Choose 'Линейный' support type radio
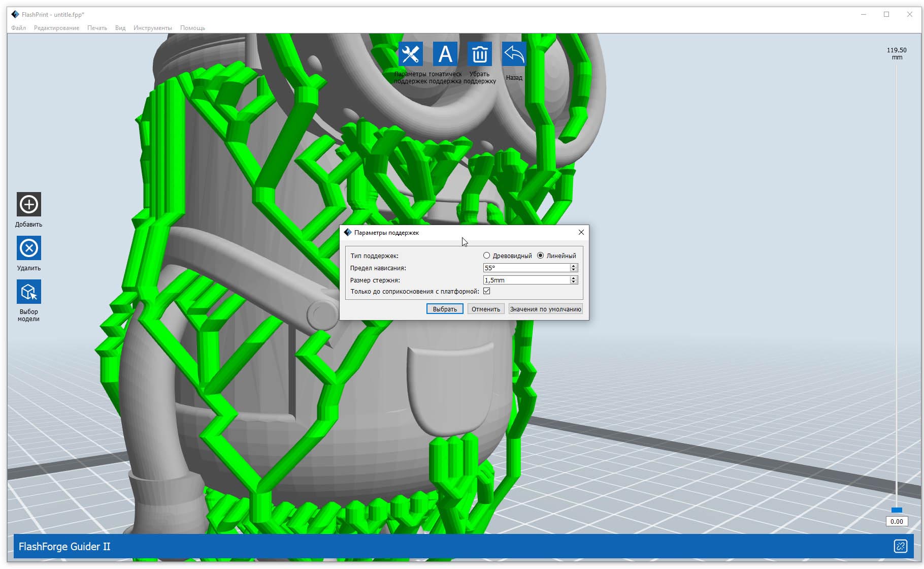Image resolution: width=924 pixels, height=569 pixels. tap(540, 256)
